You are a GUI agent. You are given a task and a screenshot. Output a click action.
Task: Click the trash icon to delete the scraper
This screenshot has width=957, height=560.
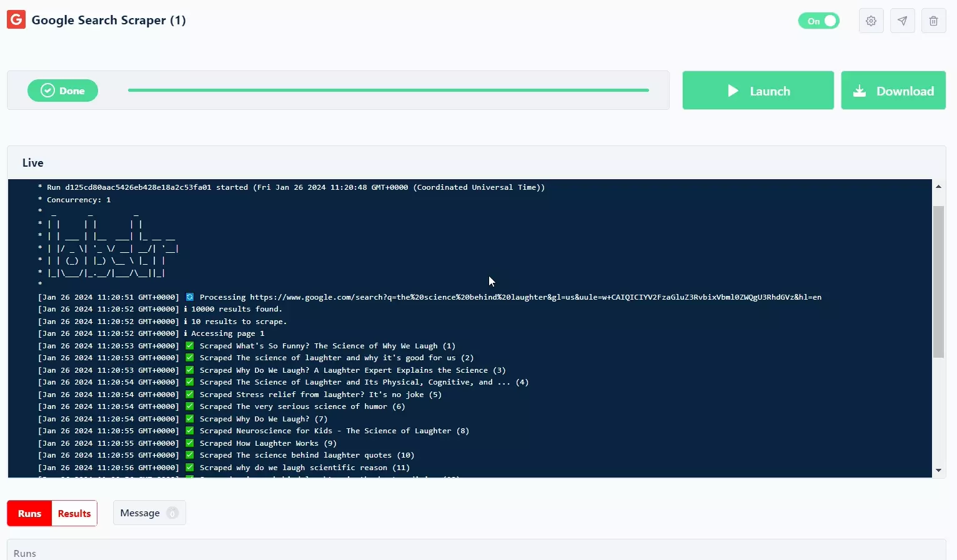point(933,21)
